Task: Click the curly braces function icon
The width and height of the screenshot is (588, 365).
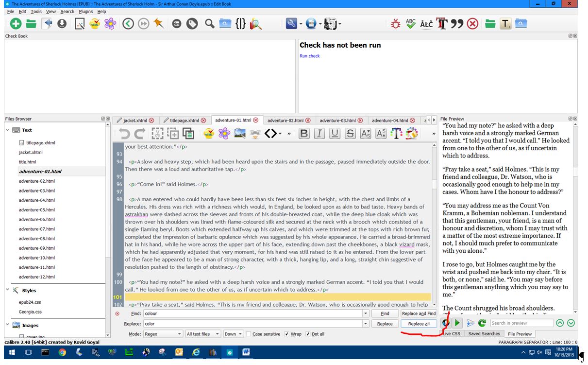Action: point(240,23)
